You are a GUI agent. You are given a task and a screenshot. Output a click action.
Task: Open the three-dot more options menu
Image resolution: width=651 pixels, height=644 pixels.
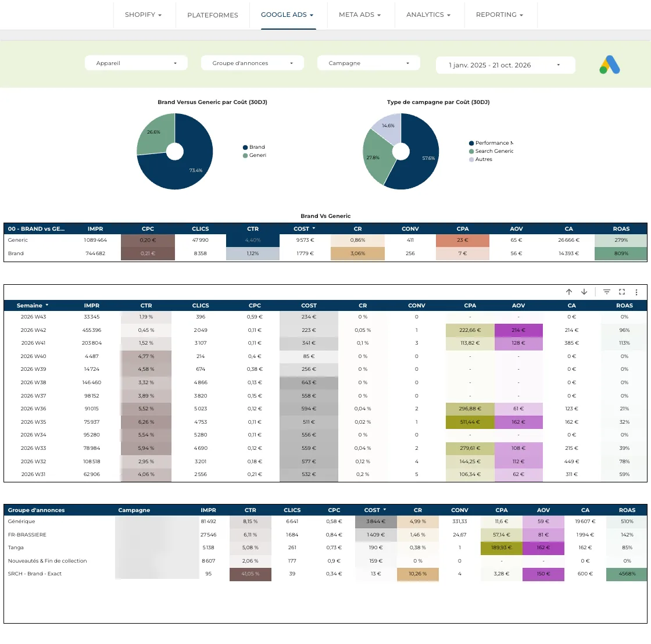pos(636,292)
